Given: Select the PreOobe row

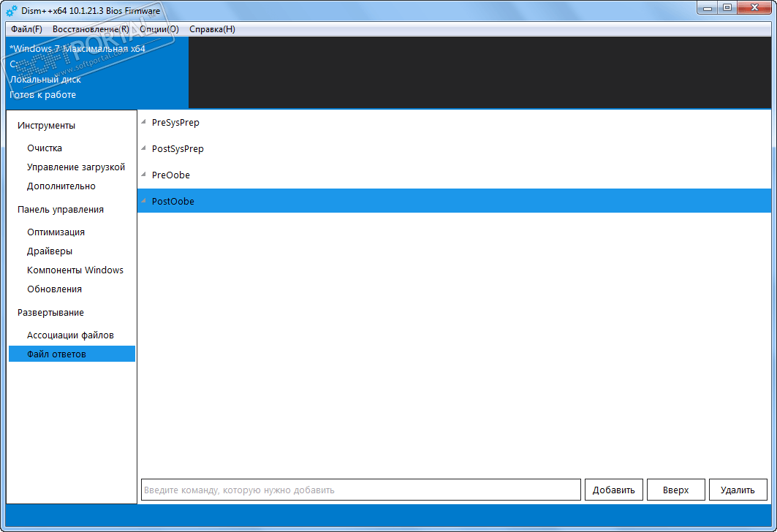Looking at the screenshot, I should pos(454,175).
